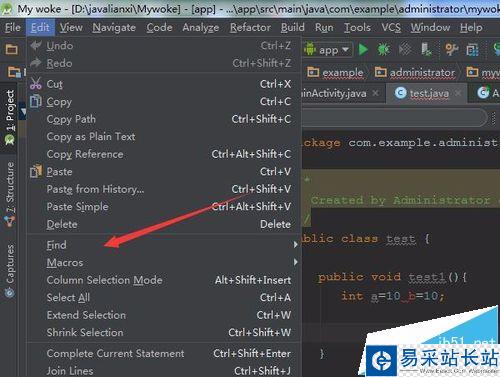The width and height of the screenshot is (500, 377).
Task: Click the coverage run toolbar icon
Action: (x=405, y=49)
